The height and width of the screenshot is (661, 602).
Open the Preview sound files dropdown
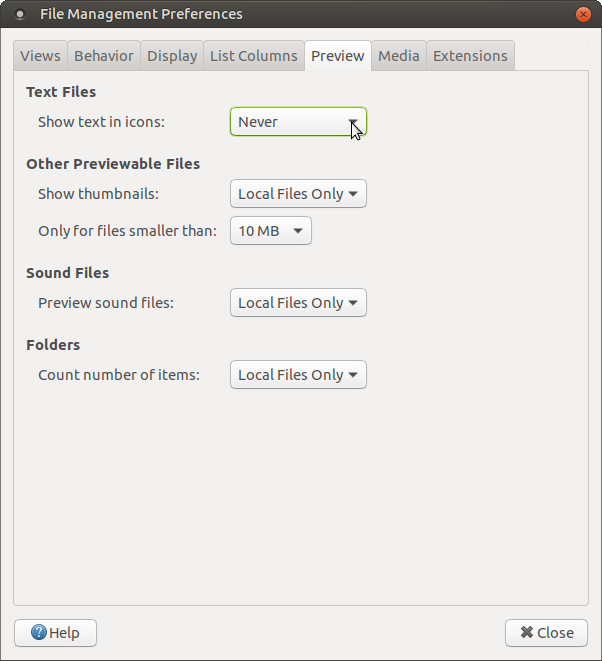298,303
